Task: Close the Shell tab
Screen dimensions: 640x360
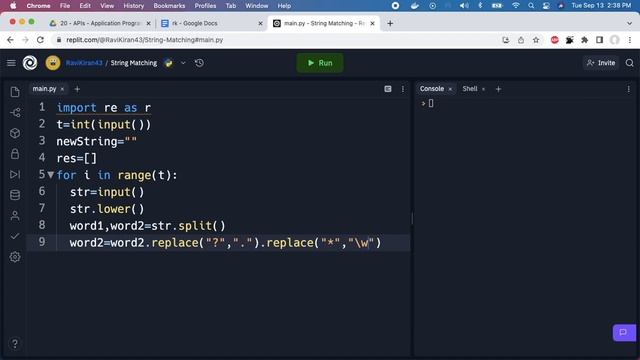Action: (x=484, y=89)
